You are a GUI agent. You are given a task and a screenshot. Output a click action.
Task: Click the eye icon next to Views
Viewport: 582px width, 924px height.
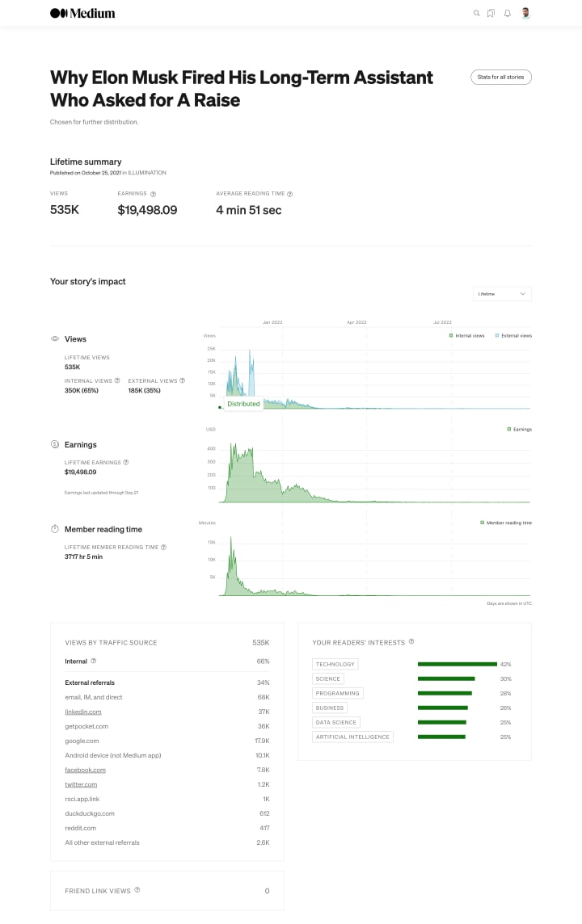[x=55, y=339]
